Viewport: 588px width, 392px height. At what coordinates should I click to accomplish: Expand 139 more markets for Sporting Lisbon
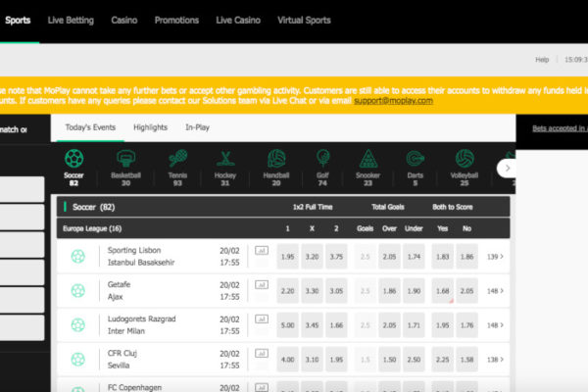(x=495, y=257)
